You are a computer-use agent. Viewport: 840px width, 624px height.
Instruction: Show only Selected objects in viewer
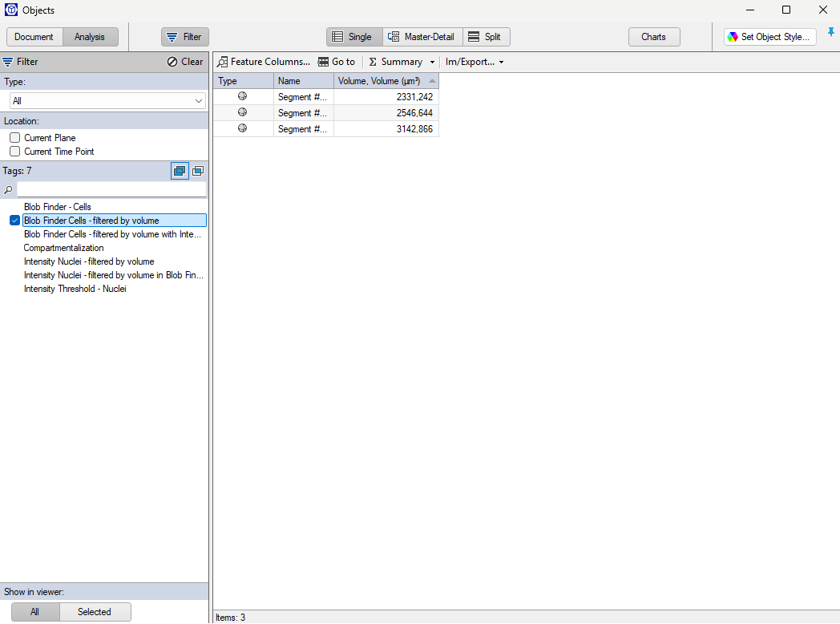(x=95, y=611)
